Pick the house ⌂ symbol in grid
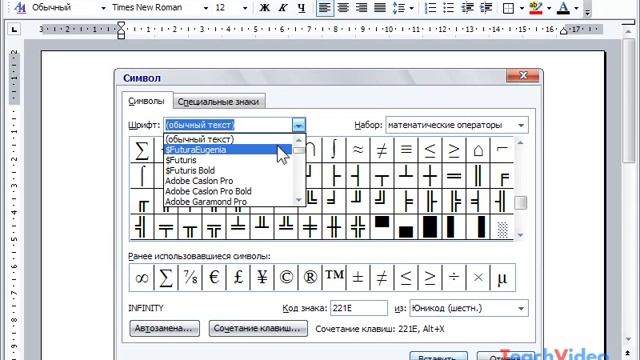 point(478,150)
